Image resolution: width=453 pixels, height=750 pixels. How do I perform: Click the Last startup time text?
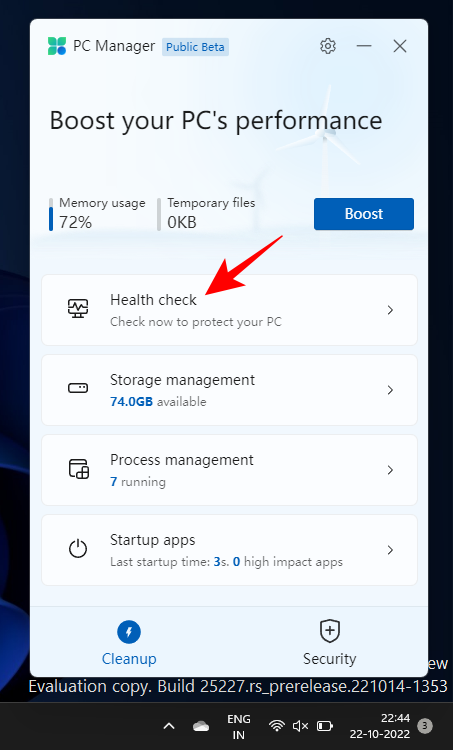pyautogui.click(x=226, y=561)
